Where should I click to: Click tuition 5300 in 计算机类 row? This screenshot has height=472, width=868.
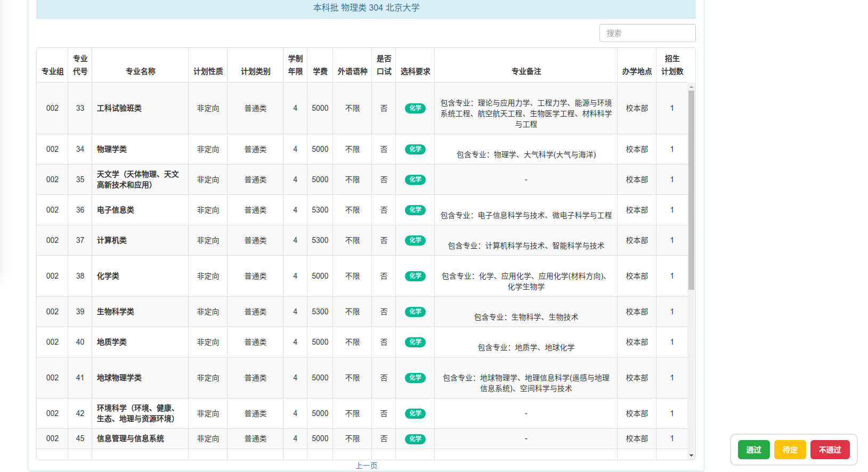(x=320, y=240)
